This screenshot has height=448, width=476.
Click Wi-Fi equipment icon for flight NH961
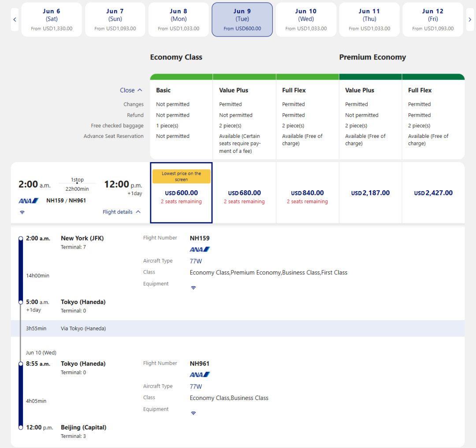193,413
